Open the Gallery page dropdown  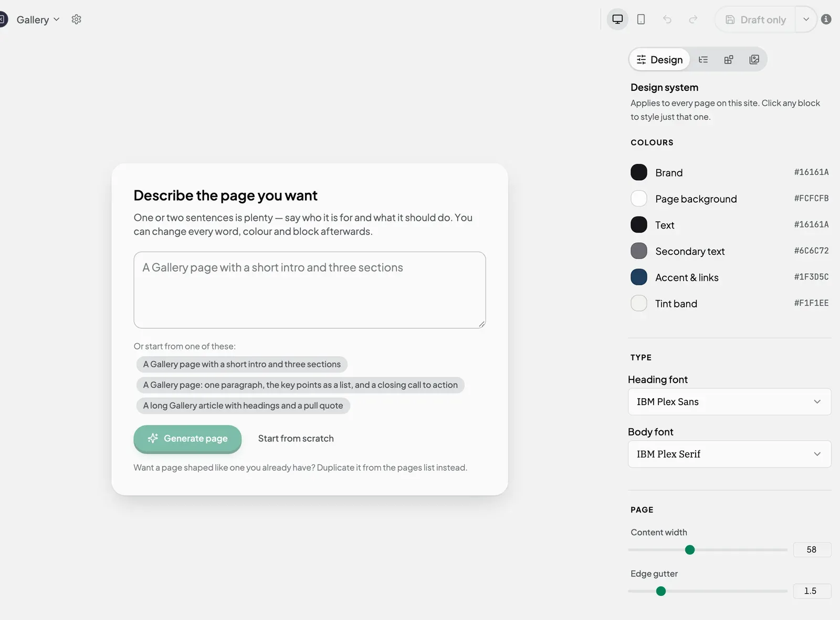(x=38, y=19)
